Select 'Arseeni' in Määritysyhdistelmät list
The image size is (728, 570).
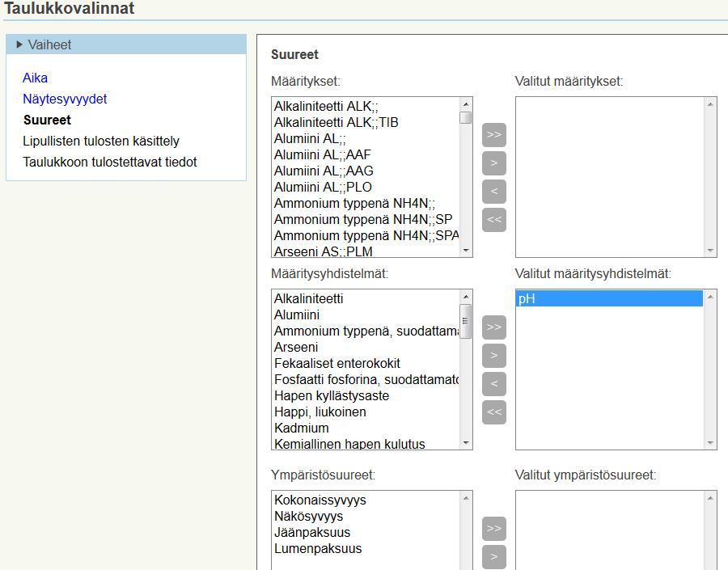(x=366, y=347)
